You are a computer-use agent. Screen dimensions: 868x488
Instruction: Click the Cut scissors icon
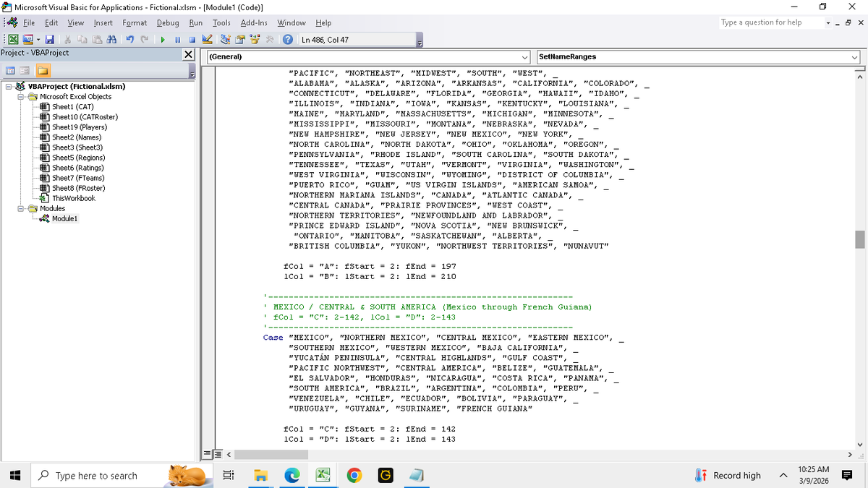point(67,40)
